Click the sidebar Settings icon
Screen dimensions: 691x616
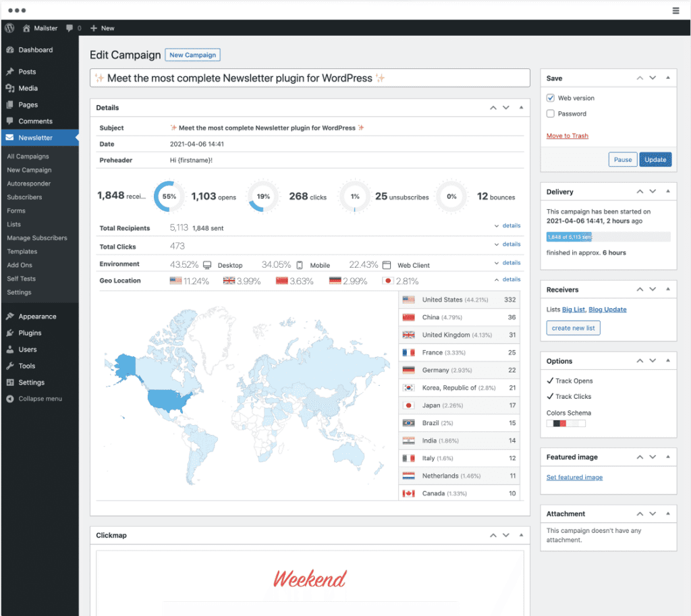click(10, 382)
